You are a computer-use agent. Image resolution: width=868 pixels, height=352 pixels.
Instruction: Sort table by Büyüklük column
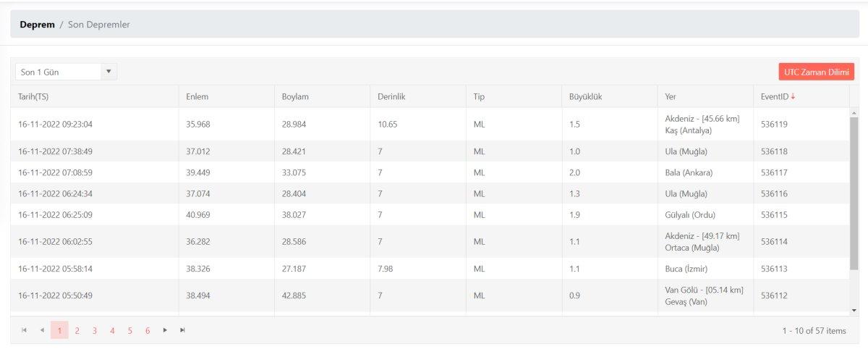click(586, 96)
